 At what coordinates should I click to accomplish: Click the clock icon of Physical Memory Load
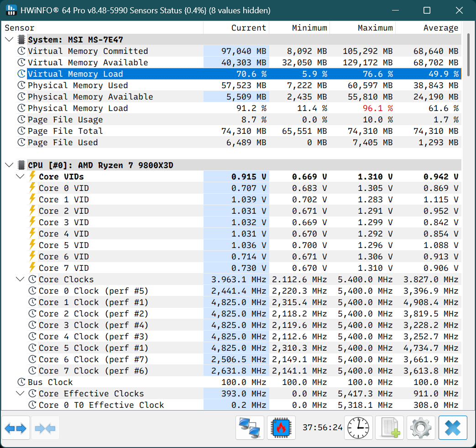click(x=21, y=108)
